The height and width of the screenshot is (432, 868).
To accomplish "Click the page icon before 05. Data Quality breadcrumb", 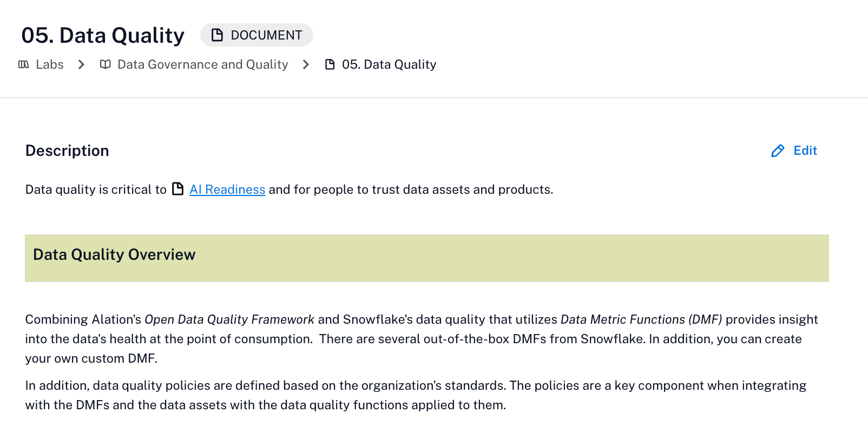I will click(330, 64).
